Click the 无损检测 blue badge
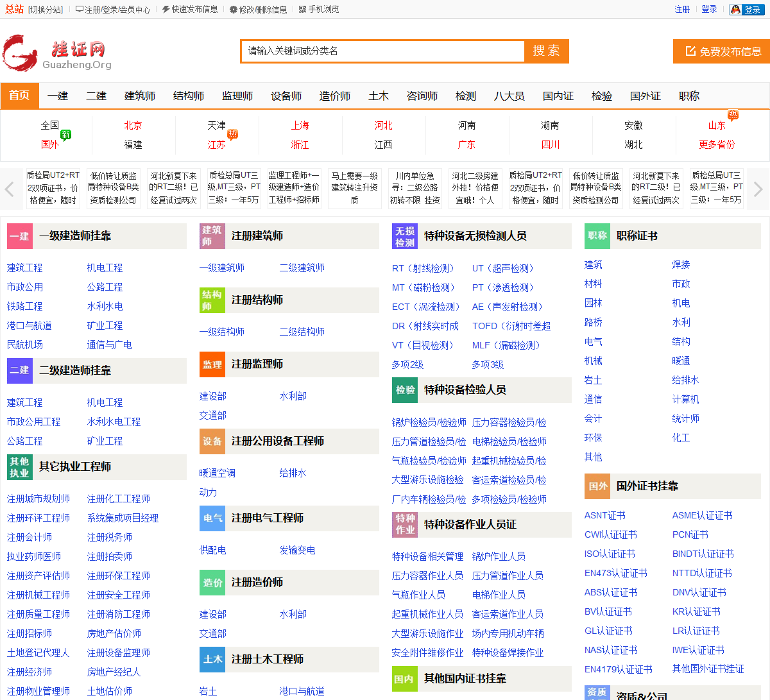 (405, 236)
